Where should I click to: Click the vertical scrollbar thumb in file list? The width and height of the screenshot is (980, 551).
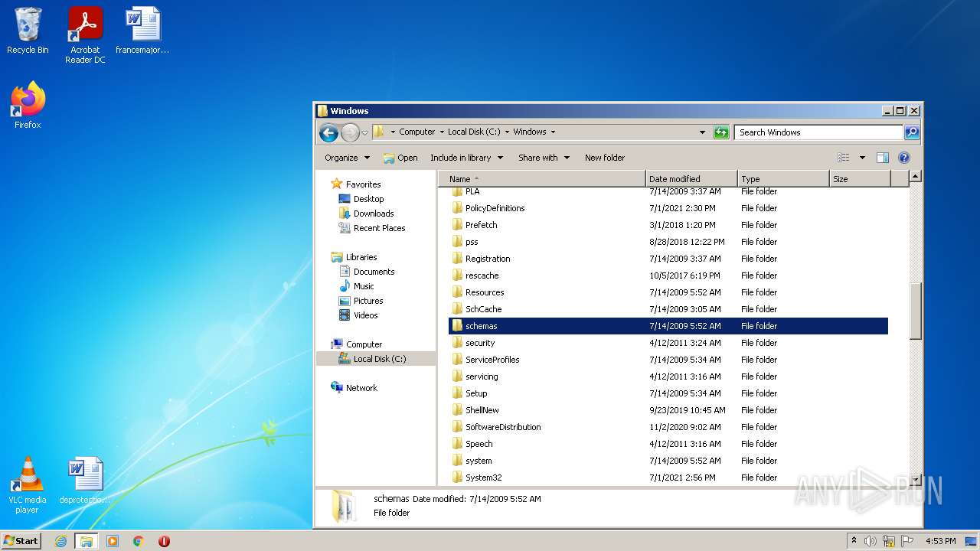pyautogui.click(x=915, y=311)
